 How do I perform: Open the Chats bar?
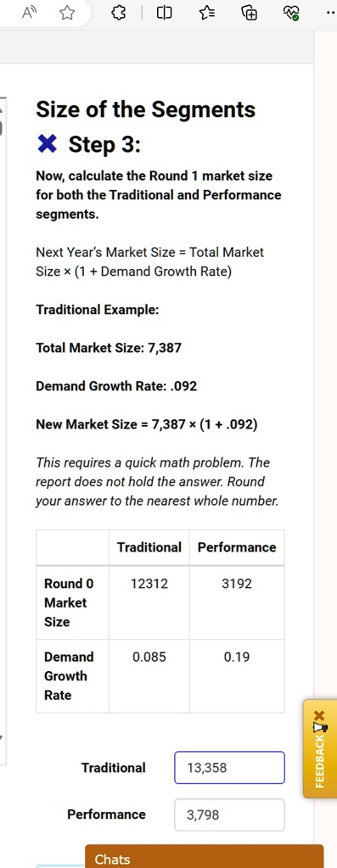click(x=205, y=856)
